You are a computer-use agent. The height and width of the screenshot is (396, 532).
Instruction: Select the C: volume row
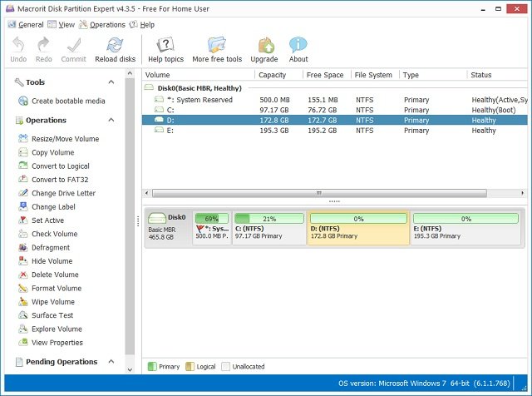click(334, 110)
